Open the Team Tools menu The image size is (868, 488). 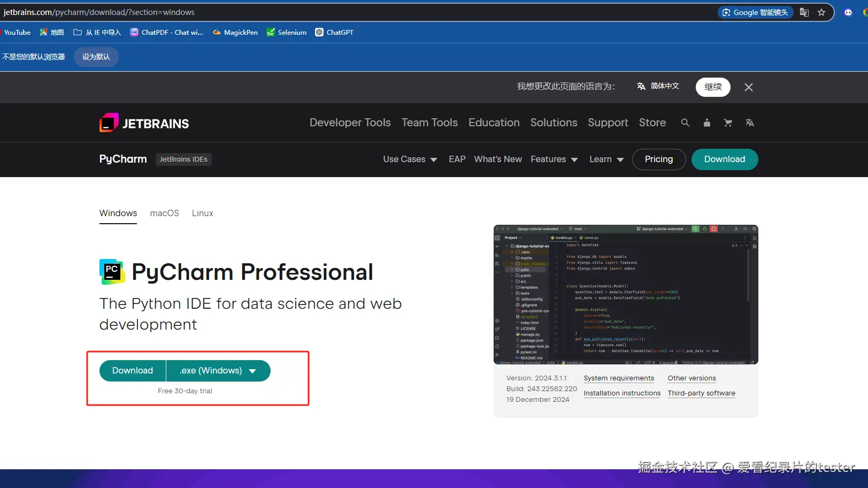tap(429, 123)
